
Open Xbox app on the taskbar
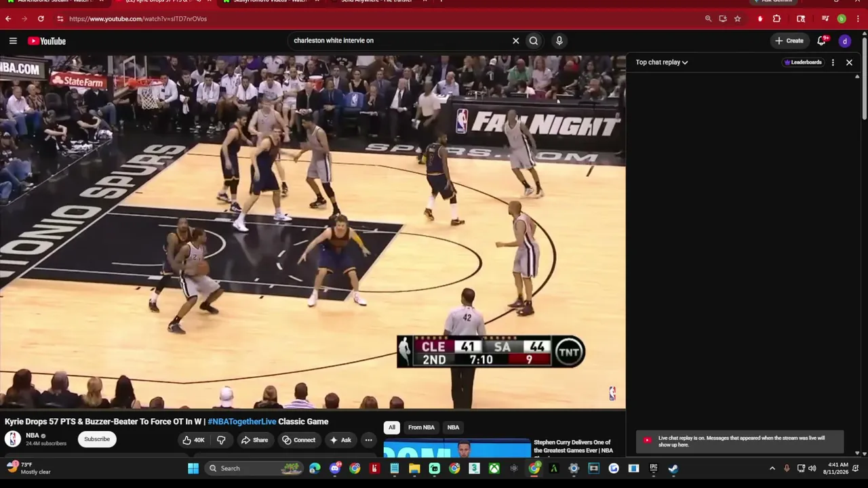tap(495, 468)
